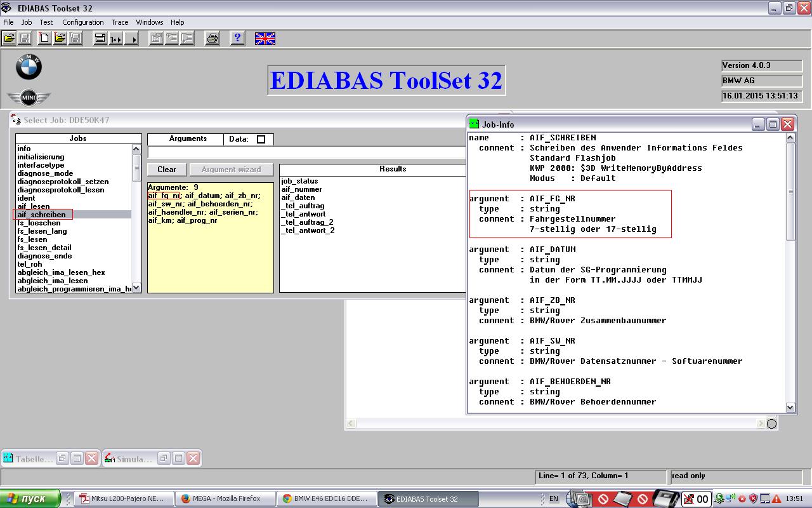The image size is (812, 508).
Task: Click the third grayed speech-bubble toolbar icon
Action: point(187,39)
